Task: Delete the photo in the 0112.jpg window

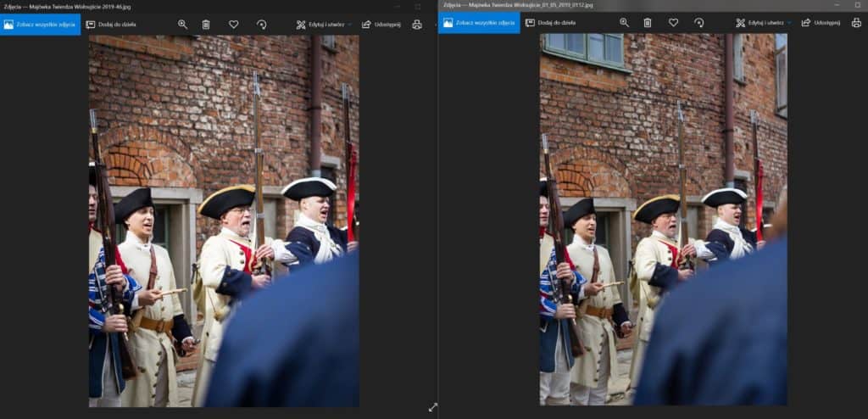Action: point(648,23)
